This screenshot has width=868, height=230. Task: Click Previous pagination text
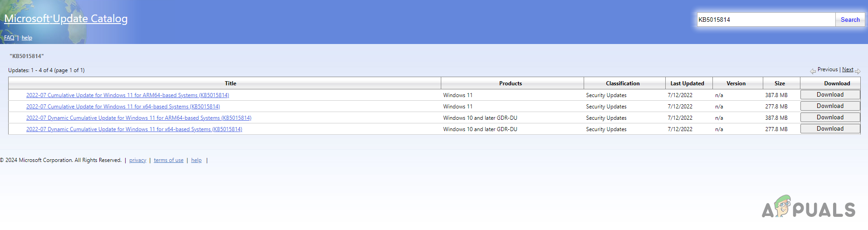tap(827, 69)
